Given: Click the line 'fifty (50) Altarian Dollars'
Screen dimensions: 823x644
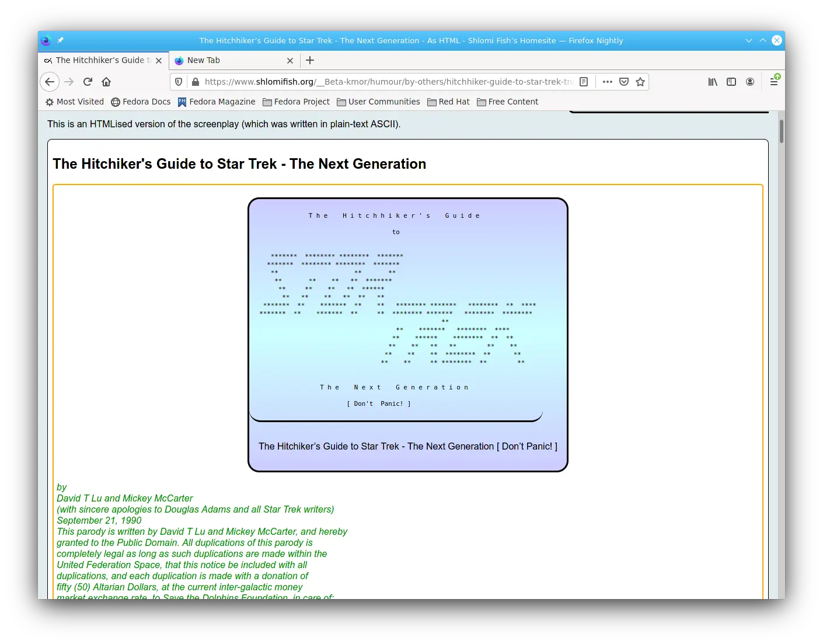Looking at the screenshot, I should [x=179, y=587].
